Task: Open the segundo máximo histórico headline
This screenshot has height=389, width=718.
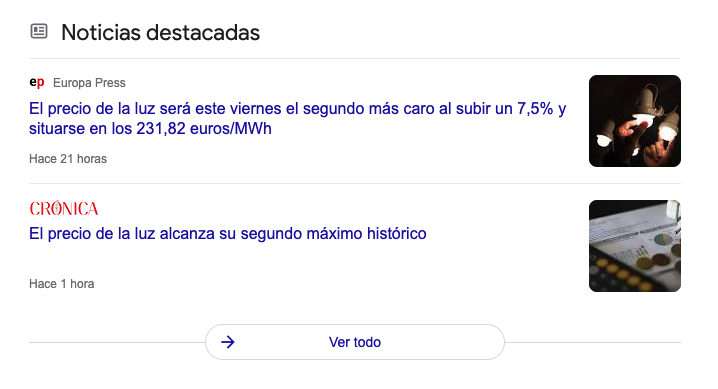Action: (x=228, y=233)
